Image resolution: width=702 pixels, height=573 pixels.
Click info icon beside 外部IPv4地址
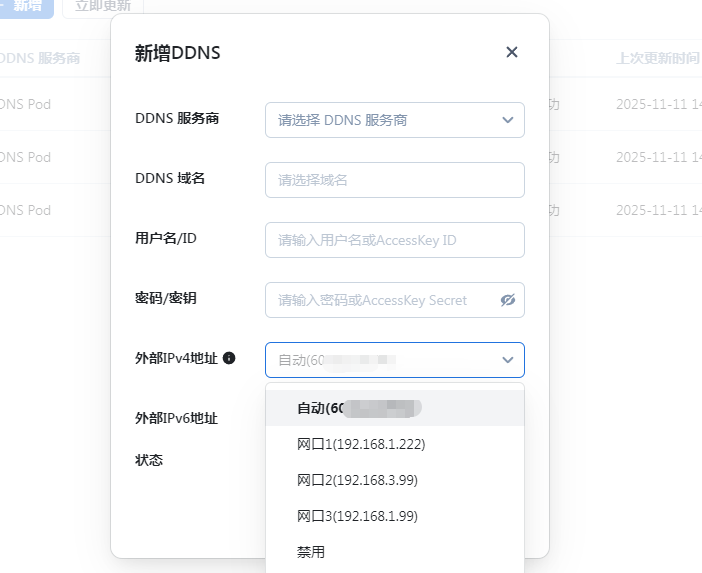pos(229,358)
